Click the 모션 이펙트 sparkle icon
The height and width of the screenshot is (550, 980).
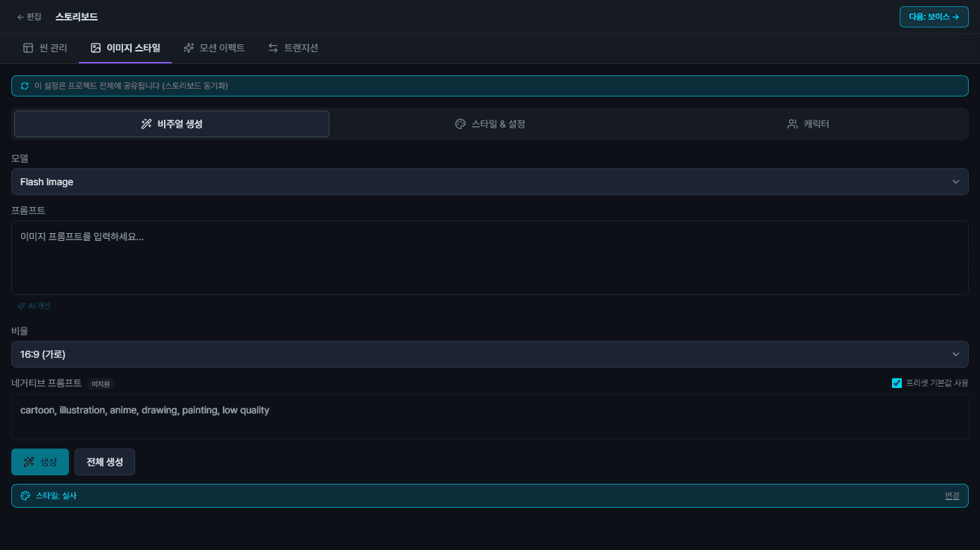coord(189,48)
